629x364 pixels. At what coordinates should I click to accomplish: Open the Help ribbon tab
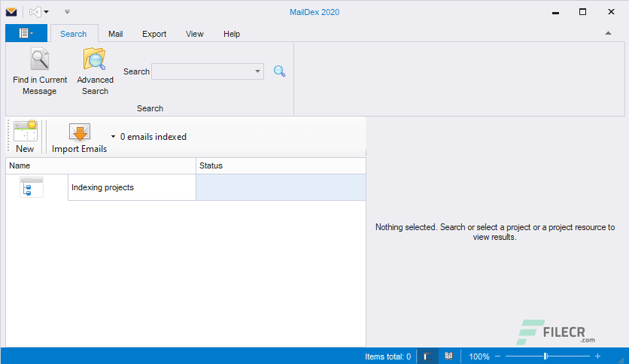coord(232,34)
